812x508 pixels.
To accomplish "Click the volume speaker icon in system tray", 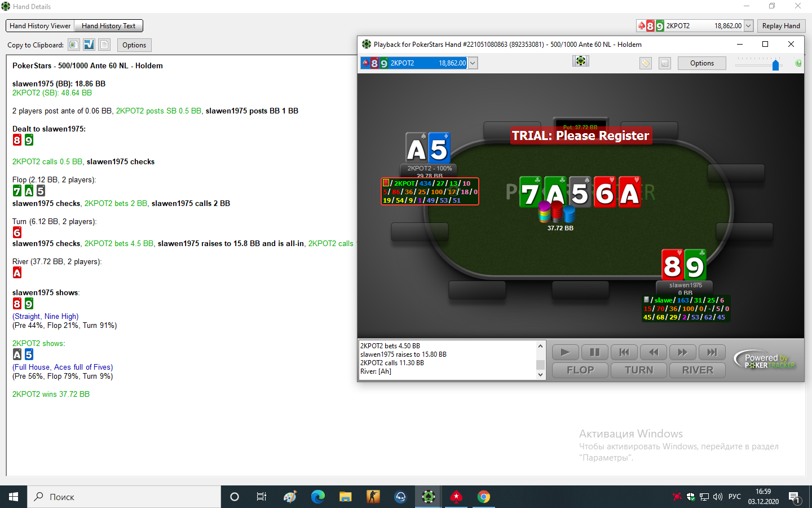I will coord(718,497).
